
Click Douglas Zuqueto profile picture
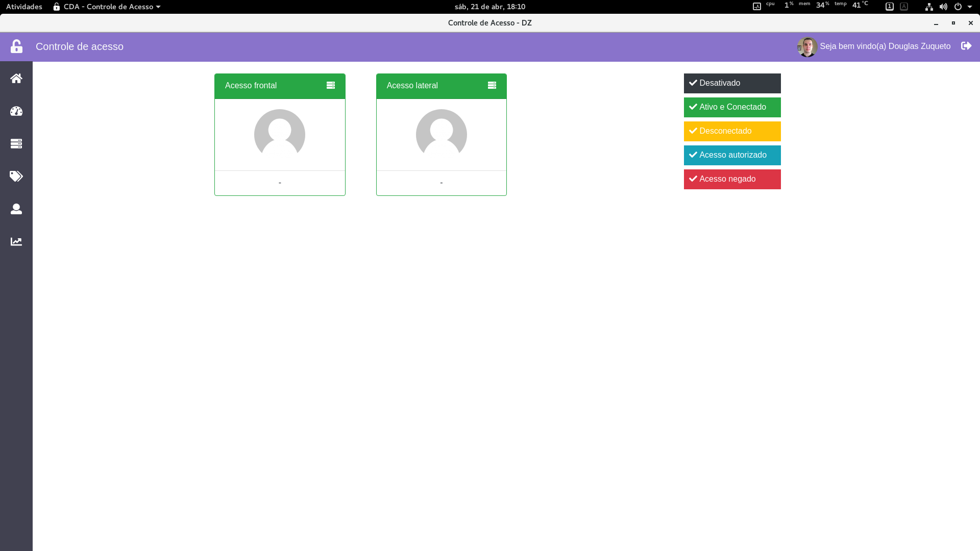(807, 46)
